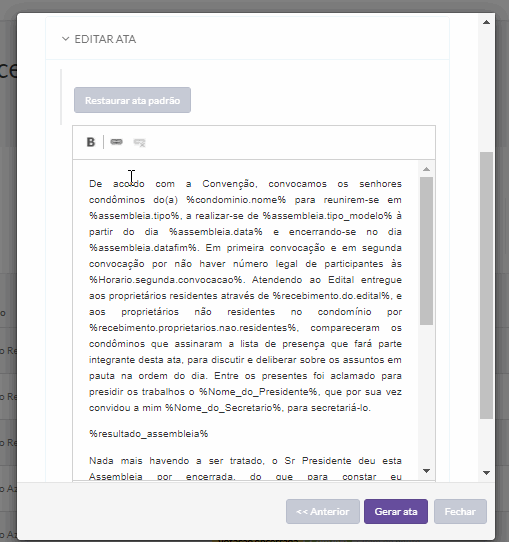The image size is (509, 542).
Task: Click on %assembleia.datafim% placeholder
Action: click(x=143, y=248)
